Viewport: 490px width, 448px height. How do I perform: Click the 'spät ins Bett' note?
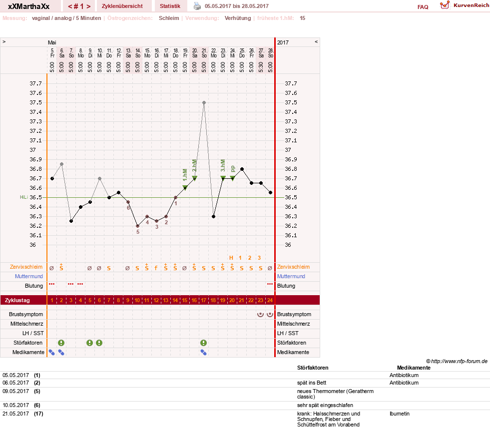pyautogui.click(x=312, y=383)
